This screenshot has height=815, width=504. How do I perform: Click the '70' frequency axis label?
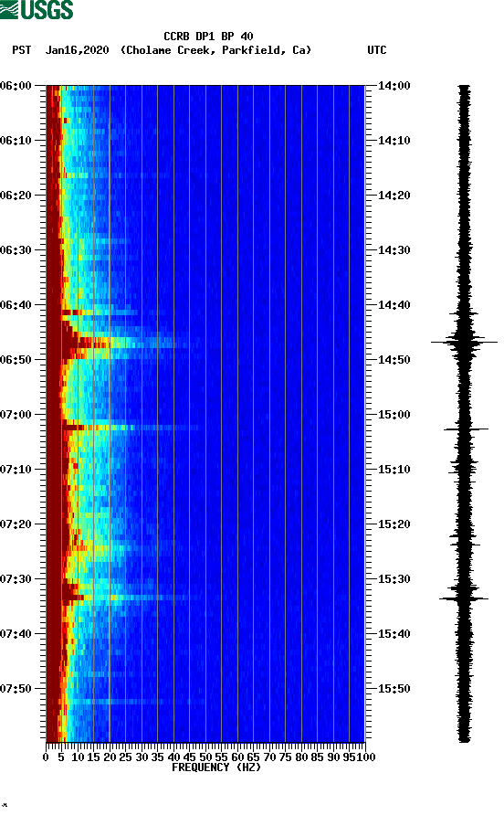269,757
